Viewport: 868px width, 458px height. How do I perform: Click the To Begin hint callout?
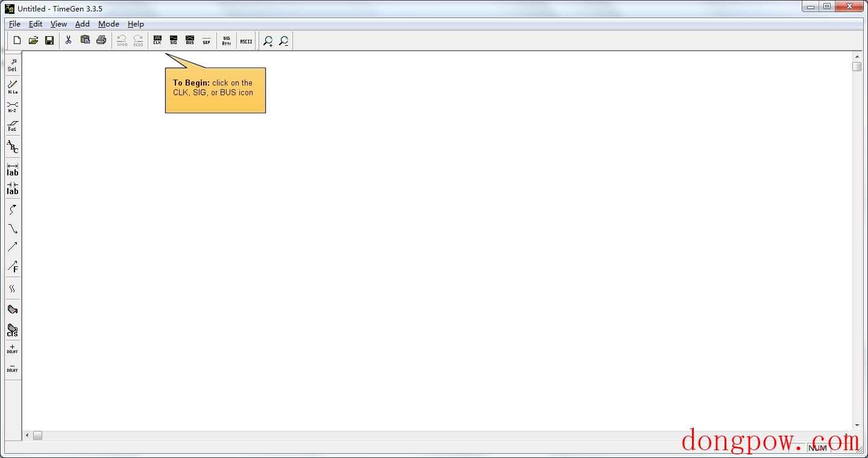click(x=215, y=90)
